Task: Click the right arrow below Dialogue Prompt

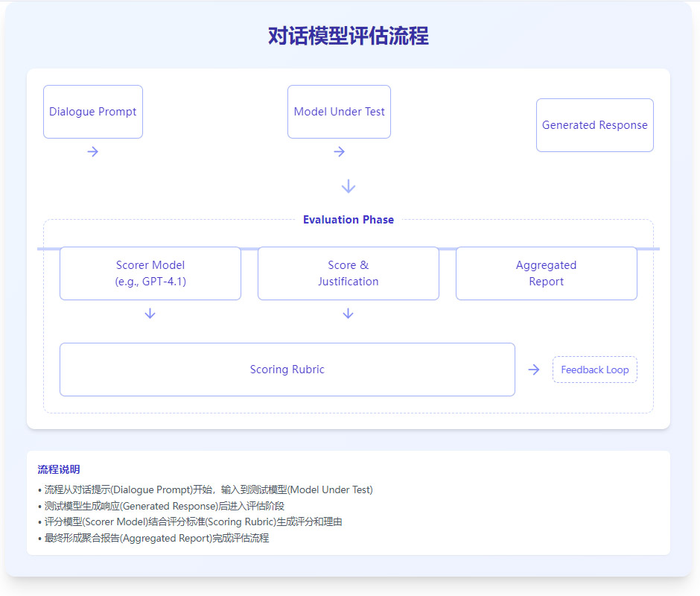Action: (x=92, y=152)
